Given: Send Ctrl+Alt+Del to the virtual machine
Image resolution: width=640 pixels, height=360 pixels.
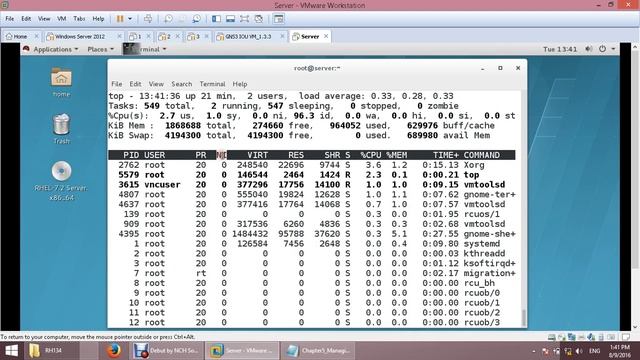Looking at the screenshot, I should click(148, 19).
